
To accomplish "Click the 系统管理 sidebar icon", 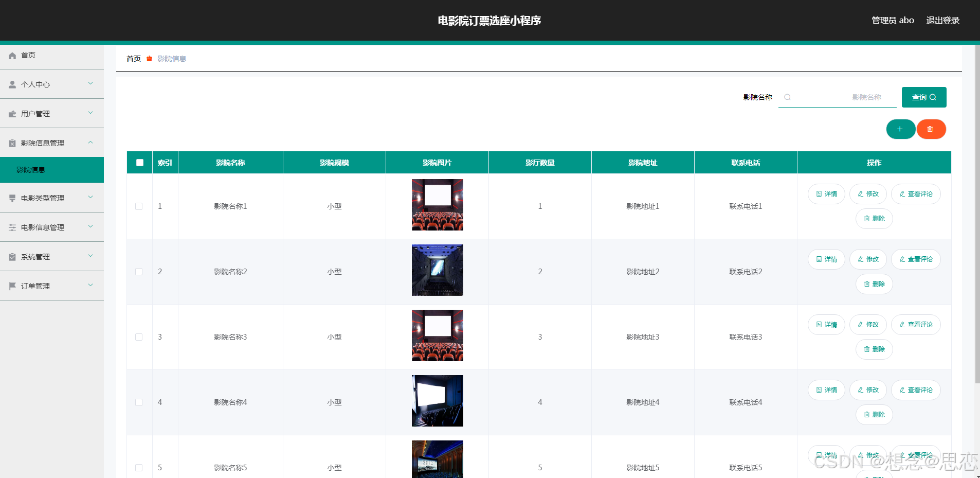I will pos(12,257).
